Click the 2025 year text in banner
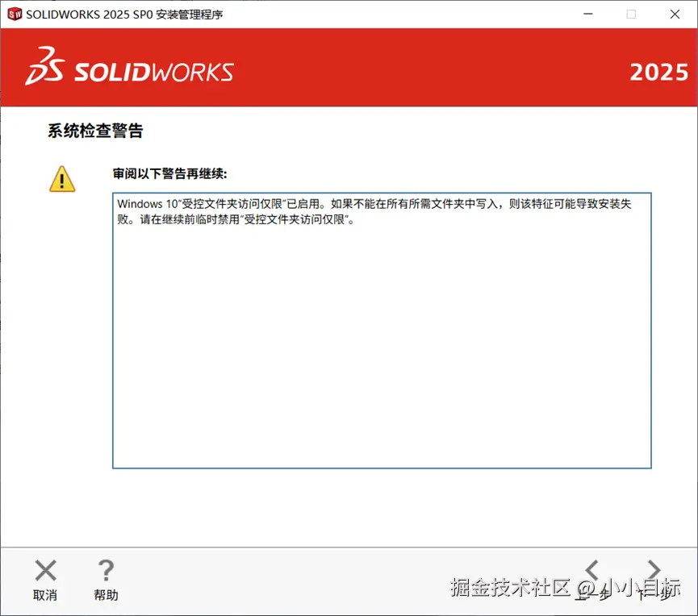The image size is (698, 616). [x=658, y=72]
